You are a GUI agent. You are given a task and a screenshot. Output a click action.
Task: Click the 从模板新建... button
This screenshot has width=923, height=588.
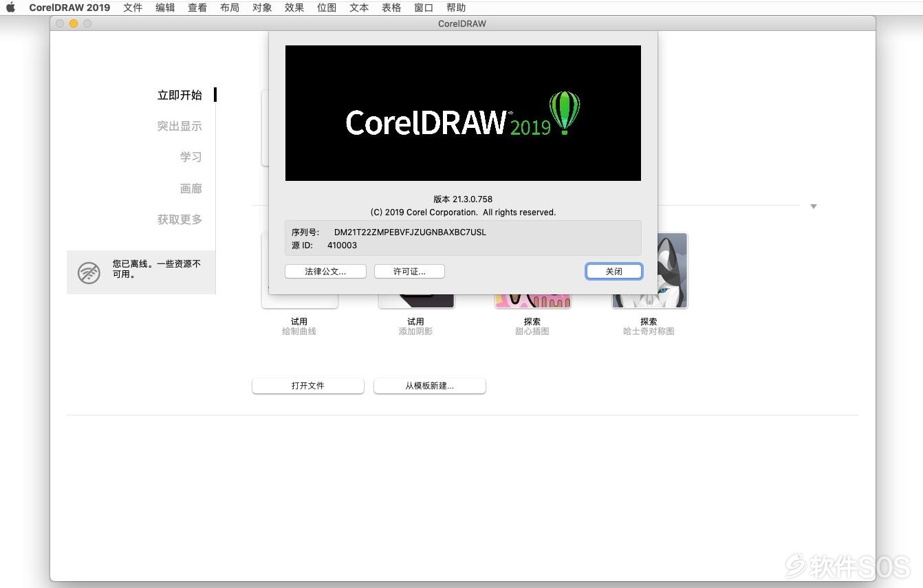(x=430, y=386)
